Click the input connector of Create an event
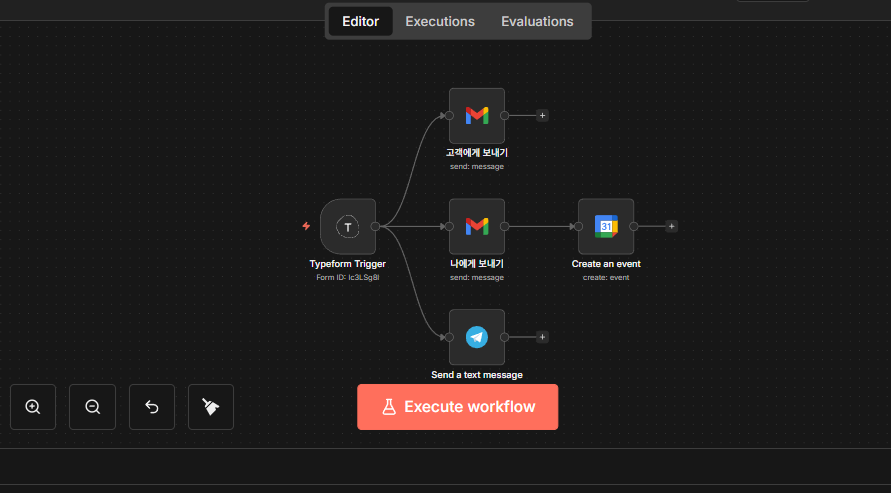The image size is (891, 493). point(579,227)
